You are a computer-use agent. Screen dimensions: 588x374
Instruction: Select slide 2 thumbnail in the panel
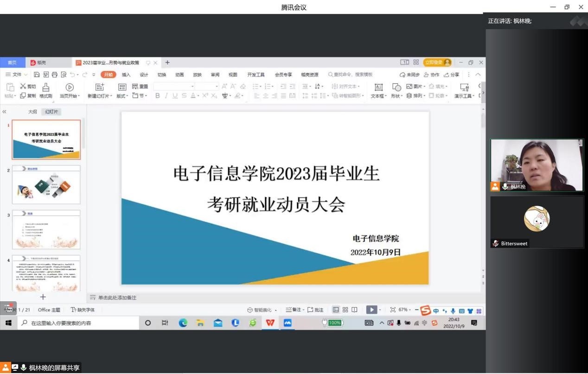[x=46, y=184]
